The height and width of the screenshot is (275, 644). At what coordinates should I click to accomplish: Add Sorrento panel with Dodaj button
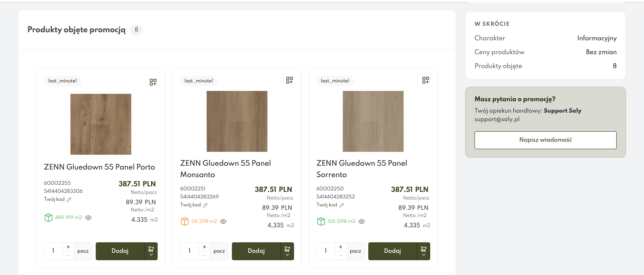(392, 251)
